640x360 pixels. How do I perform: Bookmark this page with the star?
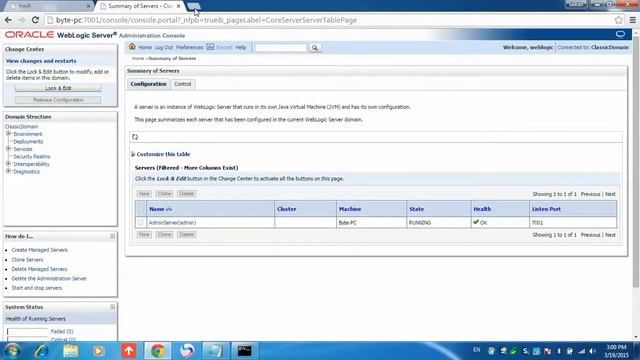point(619,20)
